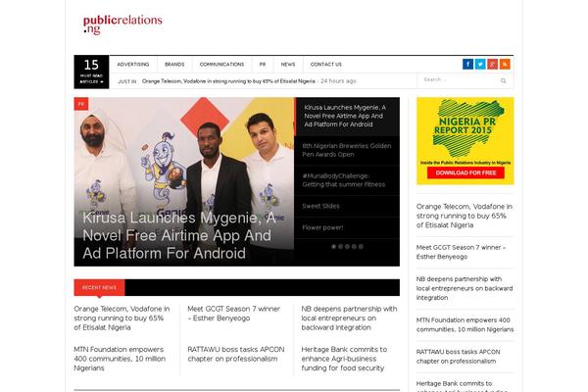Open the Contact Us menu item
Screen dimensions: 588x392
coord(326,65)
